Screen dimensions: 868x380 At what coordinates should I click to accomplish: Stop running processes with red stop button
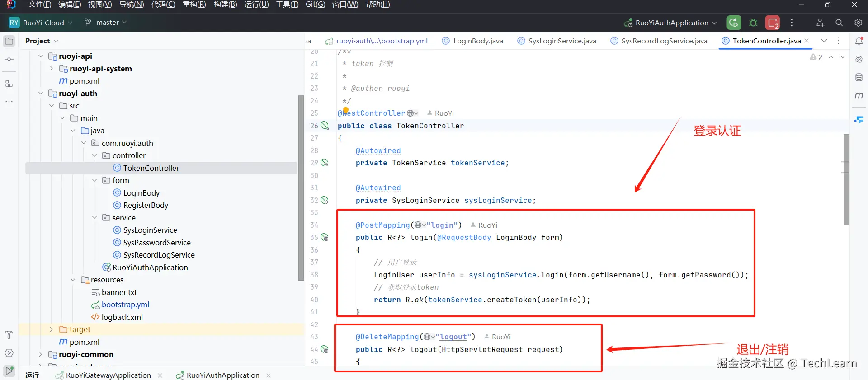coord(773,23)
